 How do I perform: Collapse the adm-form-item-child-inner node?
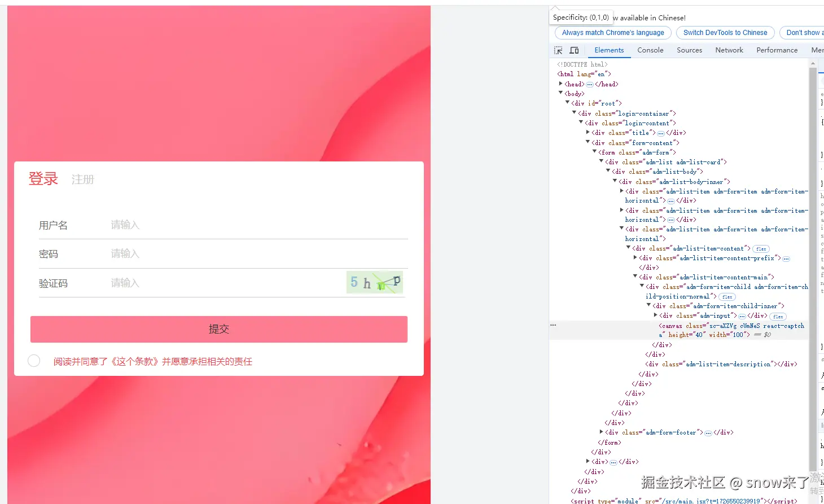point(649,305)
